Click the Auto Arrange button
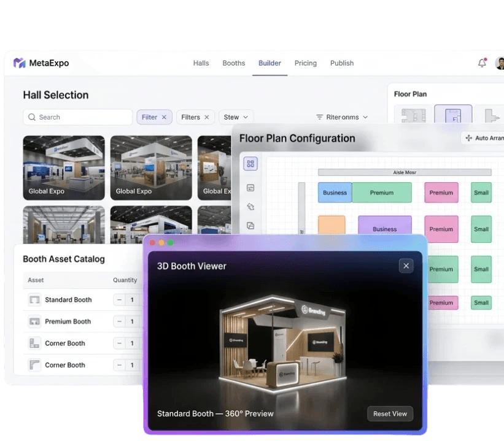 point(483,138)
